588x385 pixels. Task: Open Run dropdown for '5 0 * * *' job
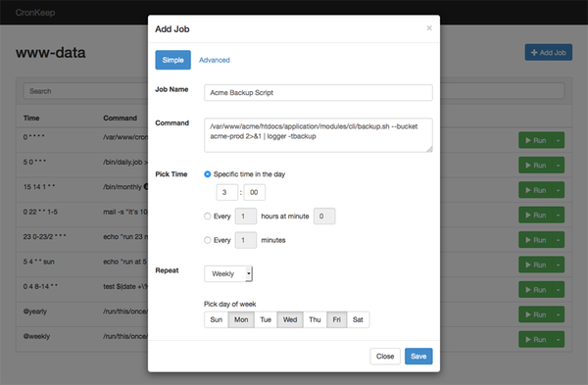coord(558,166)
